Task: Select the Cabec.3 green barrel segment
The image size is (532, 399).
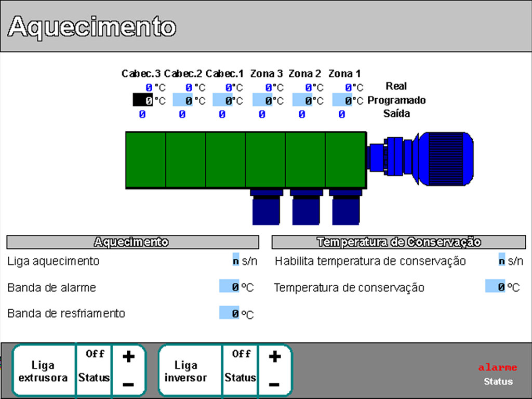Action: click(x=145, y=160)
